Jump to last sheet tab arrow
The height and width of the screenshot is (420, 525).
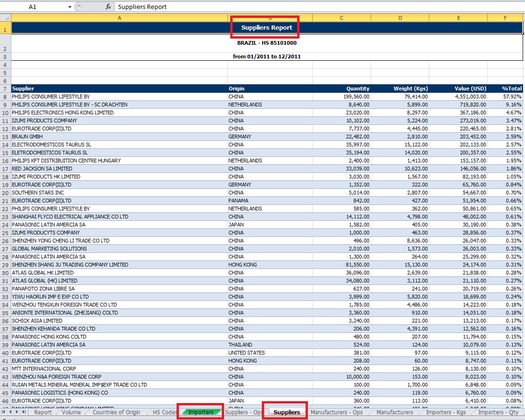[24, 412]
